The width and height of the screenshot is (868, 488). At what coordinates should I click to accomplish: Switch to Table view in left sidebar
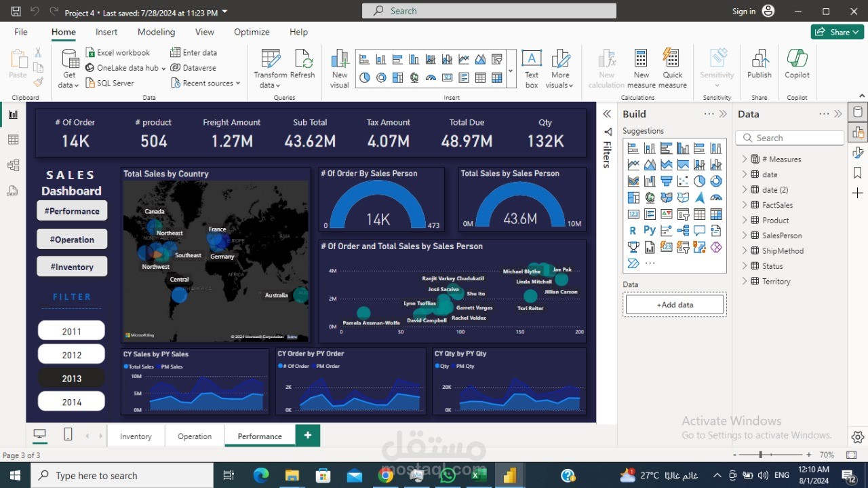point(13,140)
